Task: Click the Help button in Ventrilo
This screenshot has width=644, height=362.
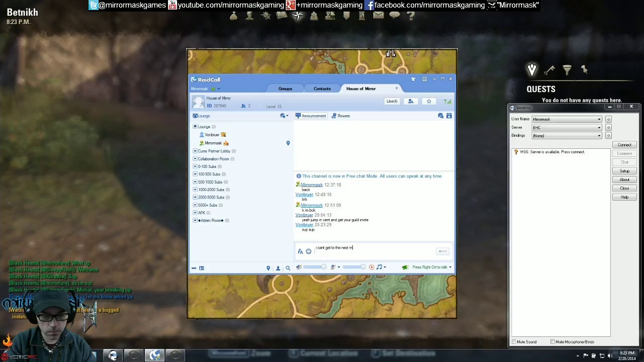Action: click(624, 197)
